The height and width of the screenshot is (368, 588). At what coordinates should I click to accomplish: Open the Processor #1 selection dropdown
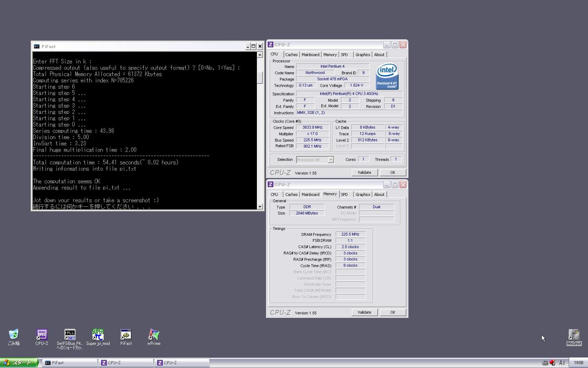[x=315, y=160]
